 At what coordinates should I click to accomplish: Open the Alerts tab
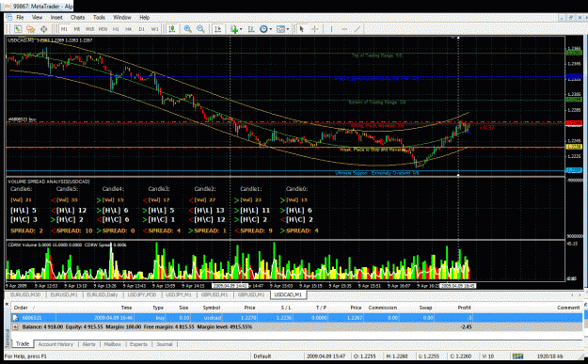pyautogui.click(x=88, y=343)
